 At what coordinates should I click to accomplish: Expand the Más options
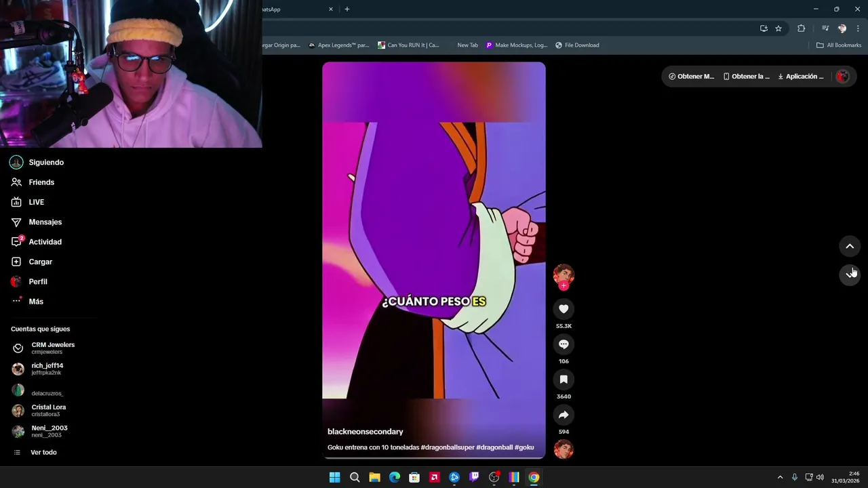[x=27, y=302]
